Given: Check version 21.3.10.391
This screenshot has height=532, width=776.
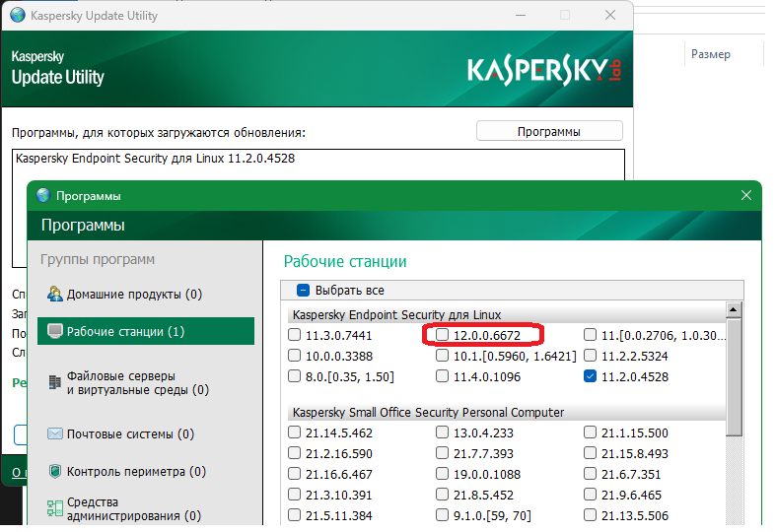Looking at the screenshot, I should (295, 495).
